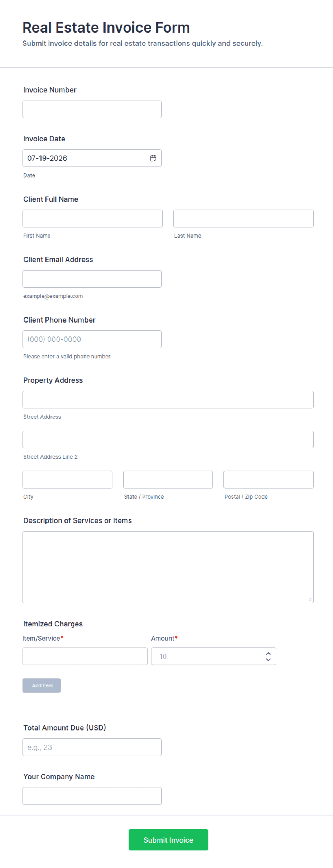Click the Submit Invoice button
This screenshot has height=868, width=333.
pyautogui.click(x=168, y=840)
